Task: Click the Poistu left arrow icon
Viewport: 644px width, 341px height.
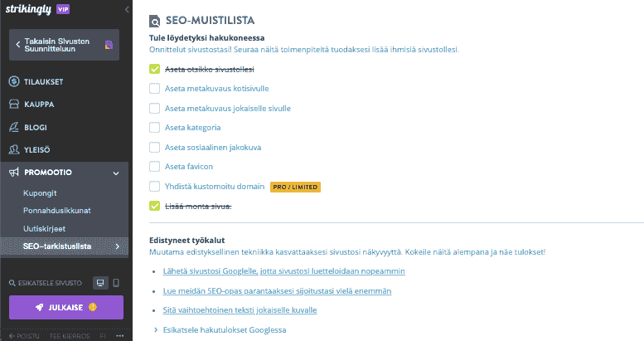Action: point(12,336)
